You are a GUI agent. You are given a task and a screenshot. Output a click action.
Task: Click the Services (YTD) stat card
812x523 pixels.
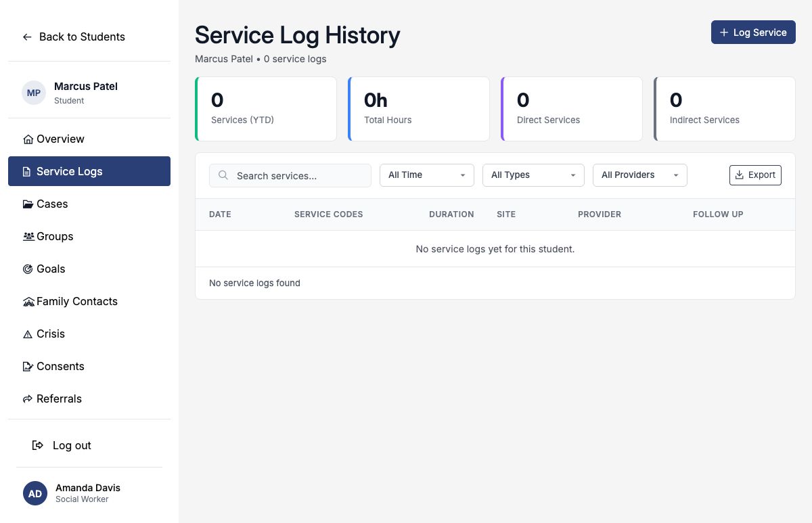(x=266, y=109)
